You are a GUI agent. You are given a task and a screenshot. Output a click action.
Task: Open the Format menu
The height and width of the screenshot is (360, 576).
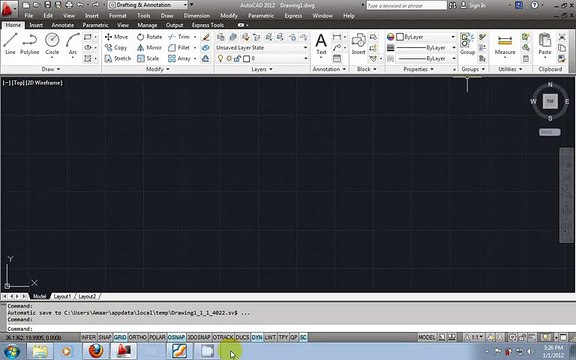click(118, 16)
